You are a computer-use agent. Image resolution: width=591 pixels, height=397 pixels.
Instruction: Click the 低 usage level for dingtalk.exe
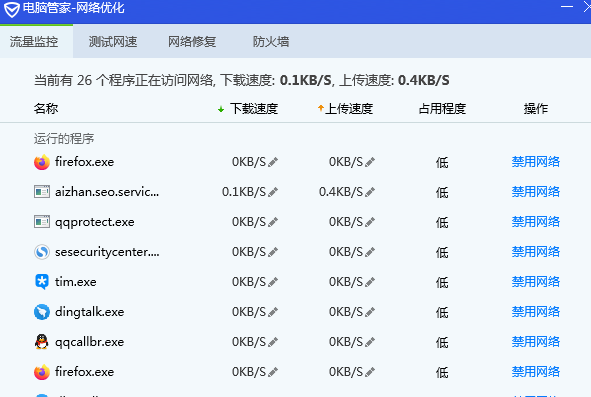(x=442, y=312)
